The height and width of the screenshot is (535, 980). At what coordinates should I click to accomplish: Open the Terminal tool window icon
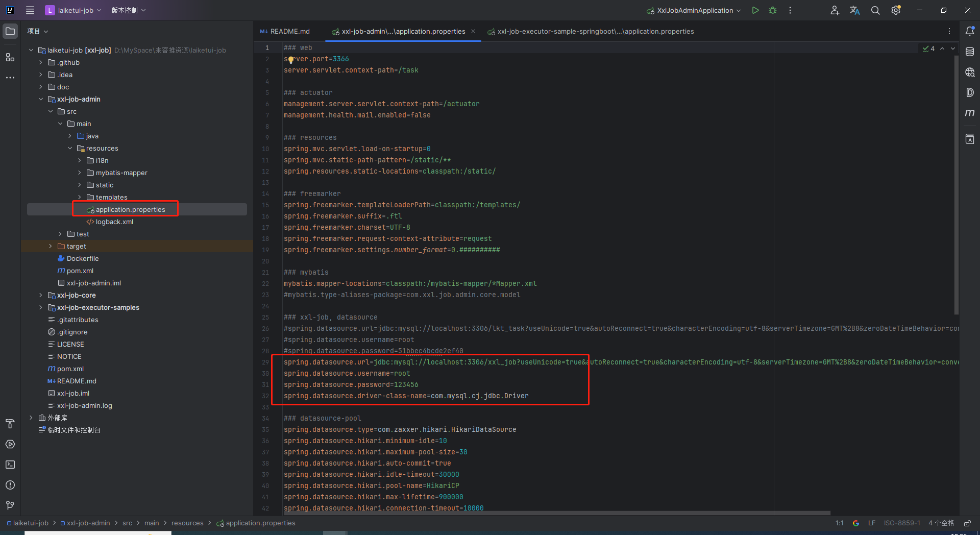10,465
